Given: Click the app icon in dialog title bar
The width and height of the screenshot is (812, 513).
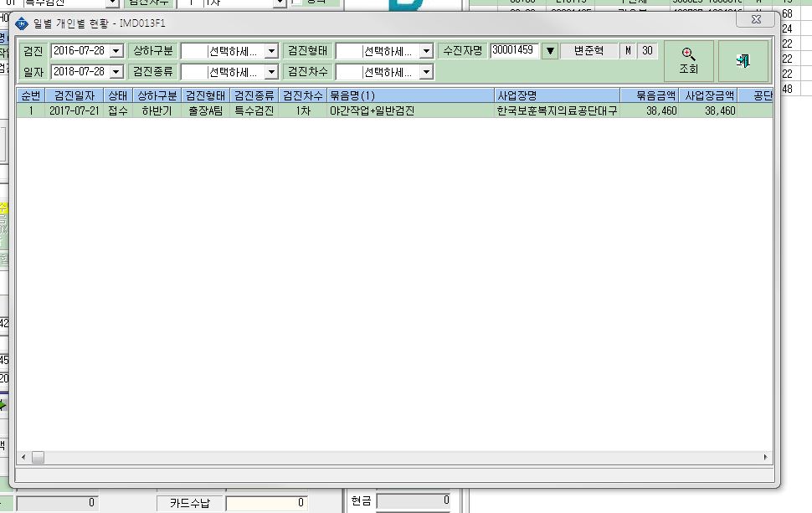Looking at the screenshot, I should coord(22,23).
